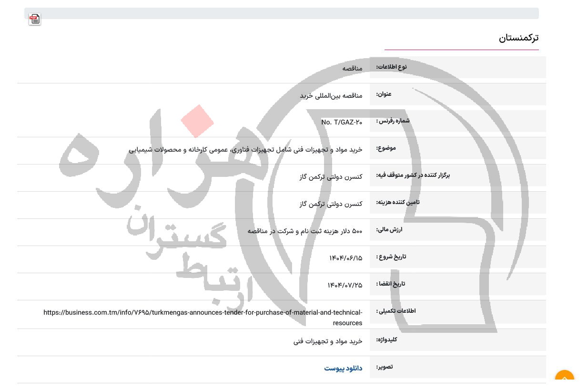Select the «تاریخ انقضا» field label
The height and width of the screenshot is (390, 588).
click(x=391, y=284)
